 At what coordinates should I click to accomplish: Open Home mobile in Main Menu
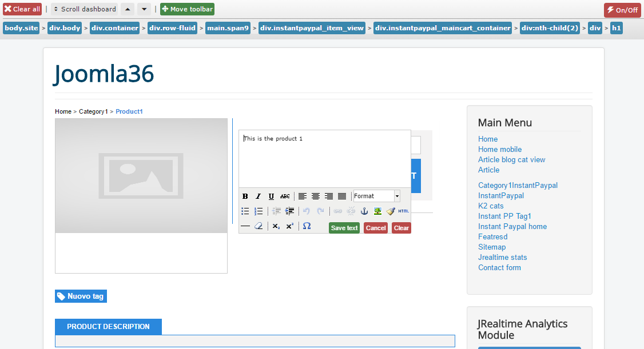500,149
